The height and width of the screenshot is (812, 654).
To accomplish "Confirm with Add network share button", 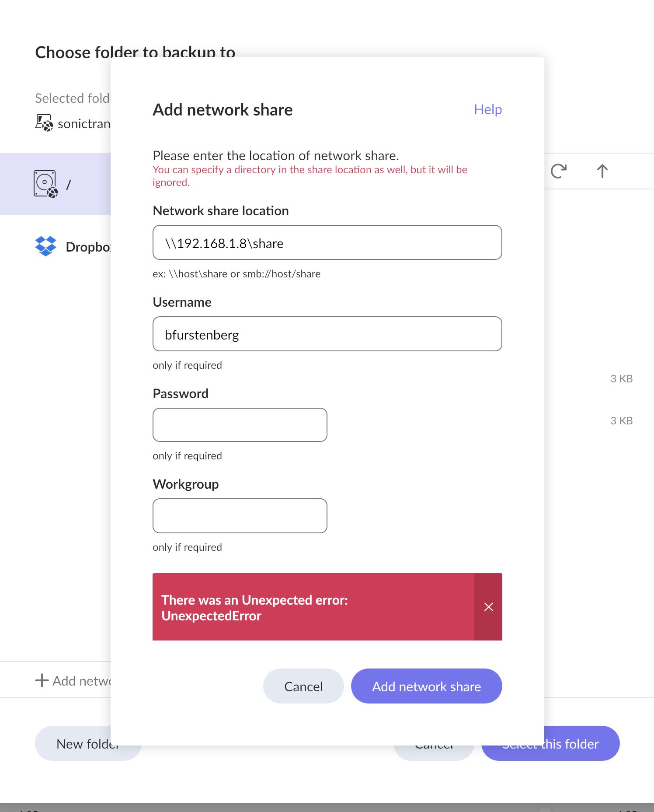I will click(427, 686).
